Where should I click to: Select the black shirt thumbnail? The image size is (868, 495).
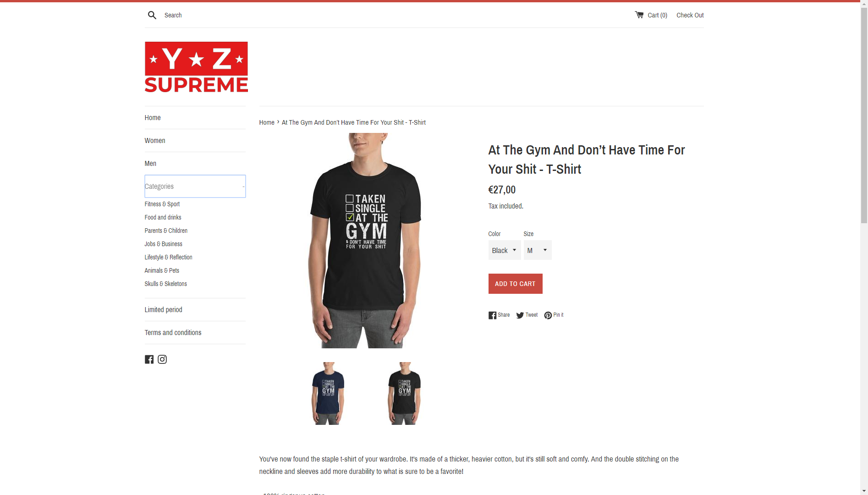404,393
